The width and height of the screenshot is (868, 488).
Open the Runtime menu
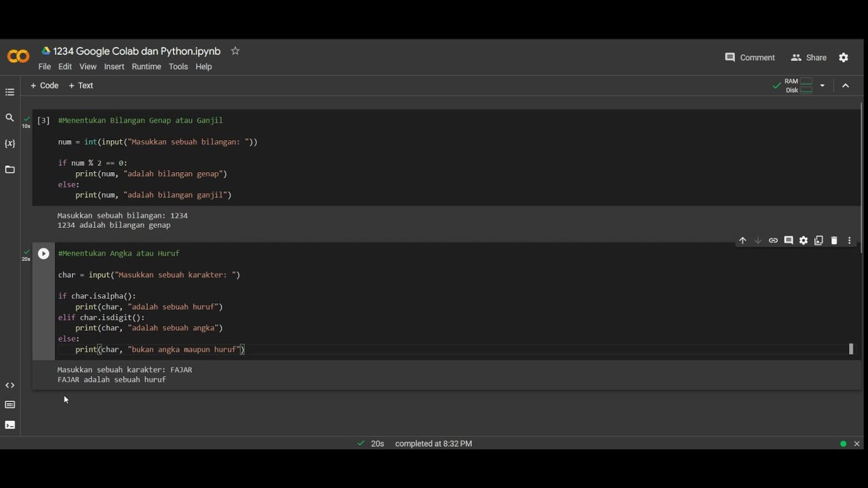pos(146,66)
